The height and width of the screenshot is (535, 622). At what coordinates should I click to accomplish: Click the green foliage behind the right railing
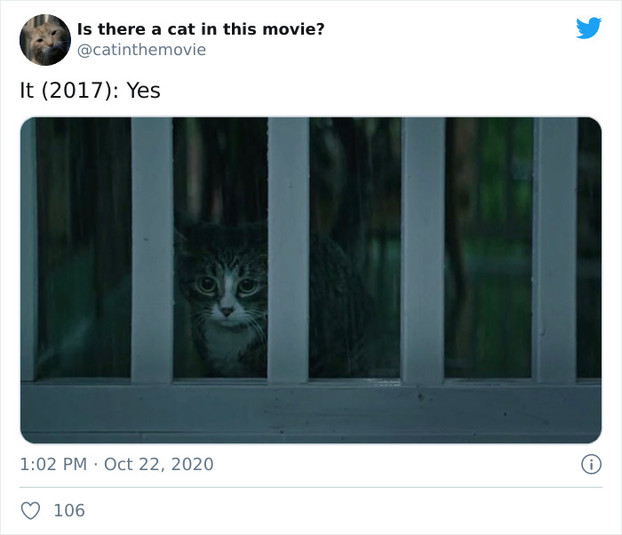[x=489, y=246]
